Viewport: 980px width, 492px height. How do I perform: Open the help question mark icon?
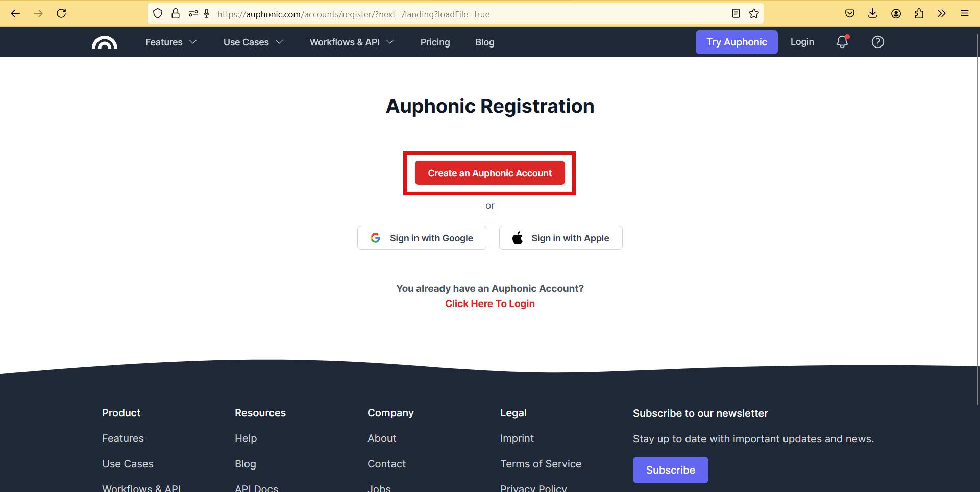point(877,42)
